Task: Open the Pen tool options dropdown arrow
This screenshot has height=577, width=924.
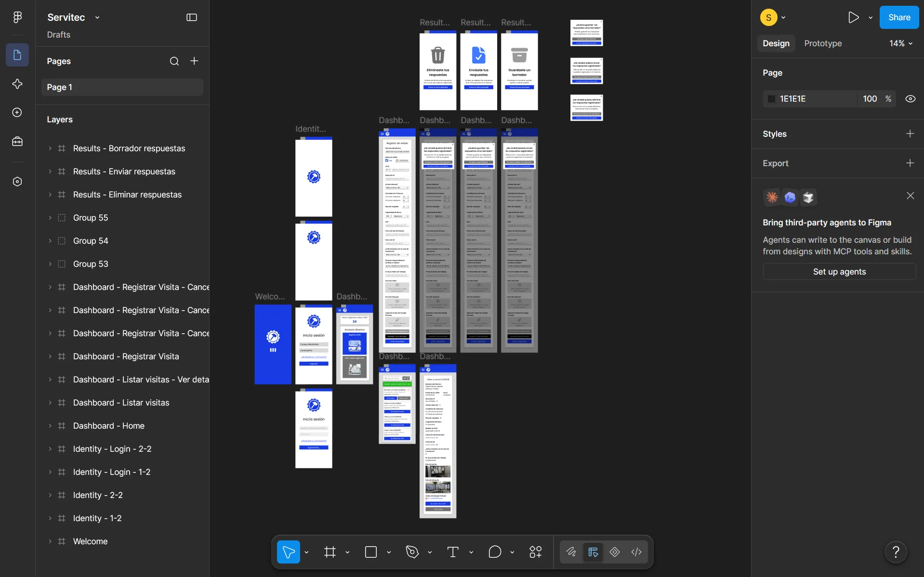Action: tap(430, 552)
